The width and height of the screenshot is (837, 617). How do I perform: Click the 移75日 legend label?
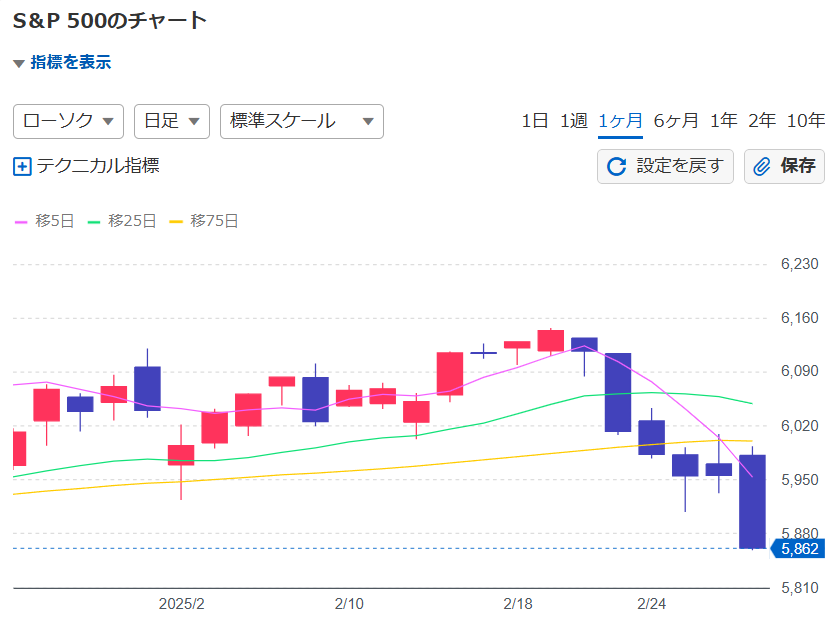coord(214,221)
